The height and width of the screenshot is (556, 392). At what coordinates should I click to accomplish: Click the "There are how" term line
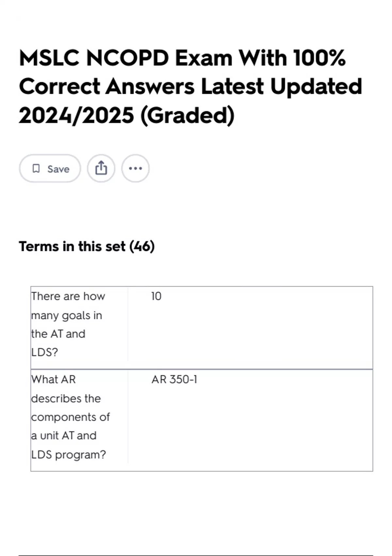pyautogui.click(x=68, y=296)
